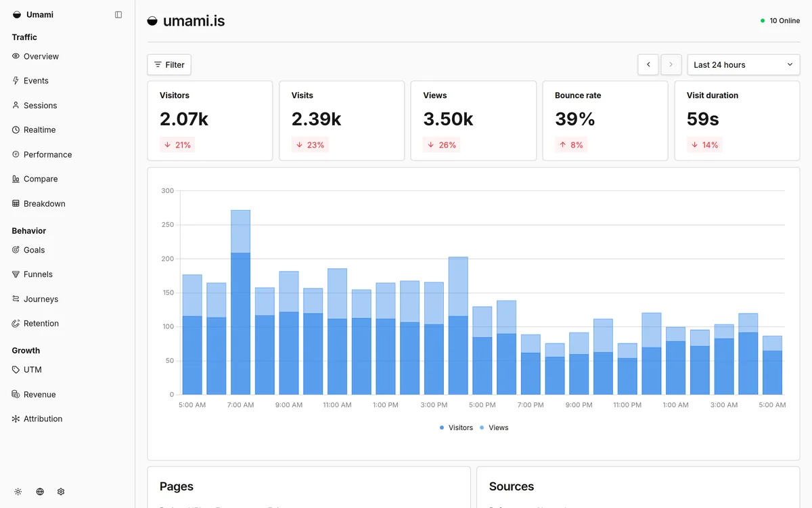This screenshot has height=508, width=812.
Task: Click the 8% change badge under Bounce rate
Action: (x=570, y=145)
